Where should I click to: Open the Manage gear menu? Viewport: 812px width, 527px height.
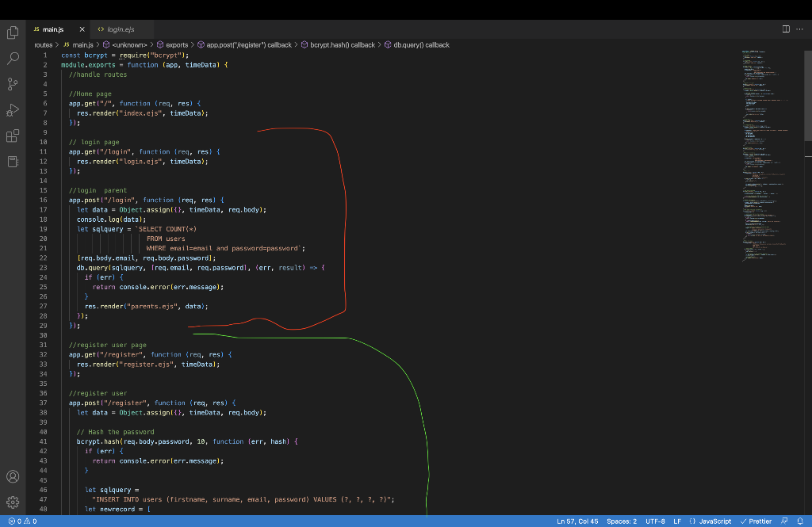pos(12,502)
